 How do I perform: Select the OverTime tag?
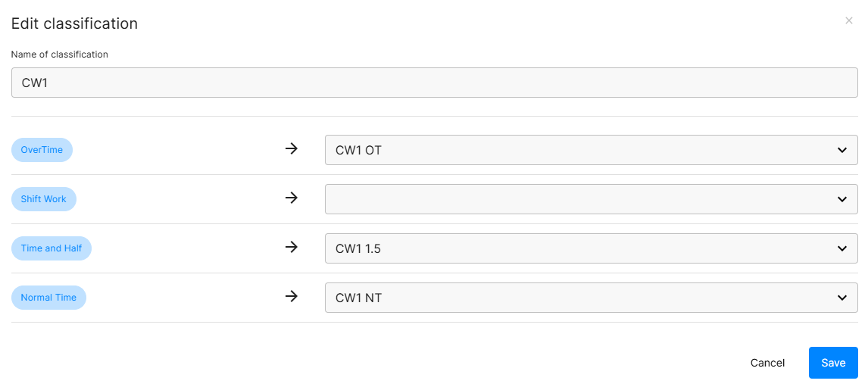click(x=42, y=150)
